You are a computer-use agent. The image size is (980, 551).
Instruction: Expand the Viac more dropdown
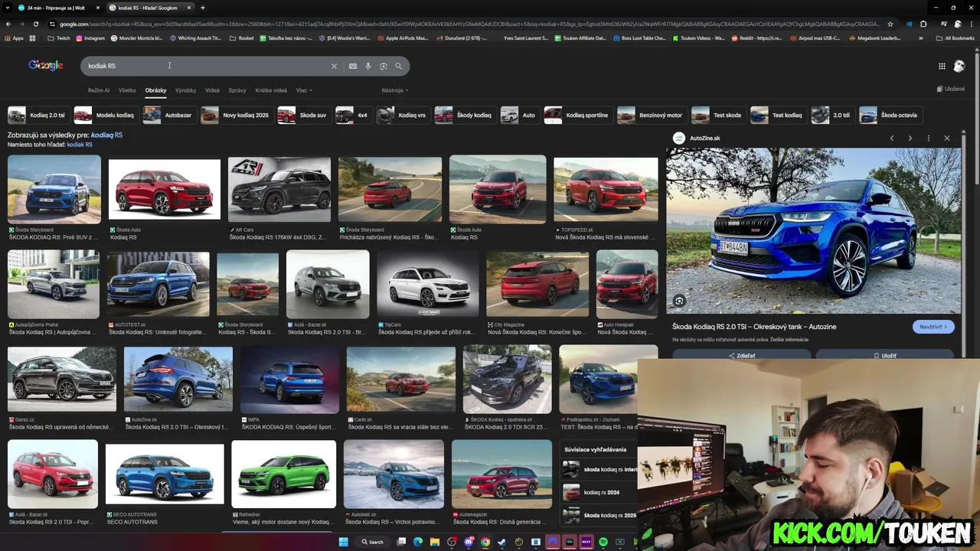click(x=304, y=90)
